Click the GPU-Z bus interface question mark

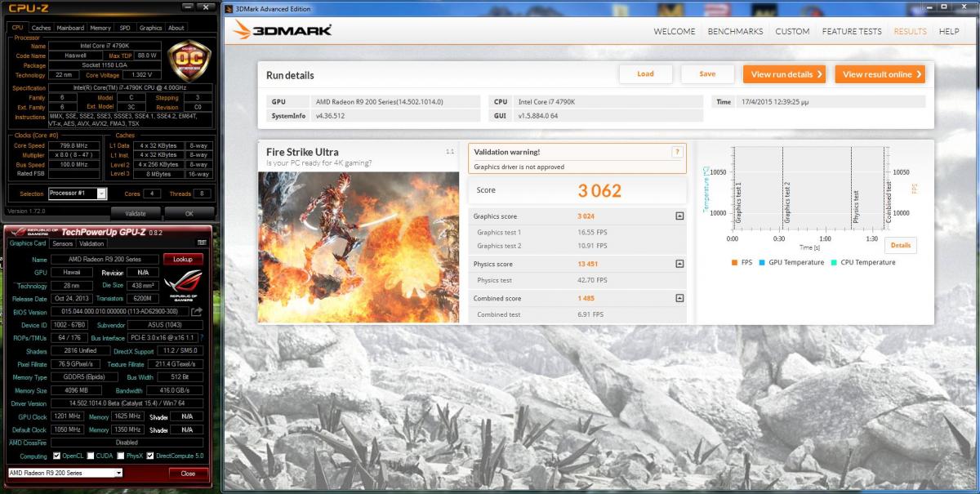[202, 337]
